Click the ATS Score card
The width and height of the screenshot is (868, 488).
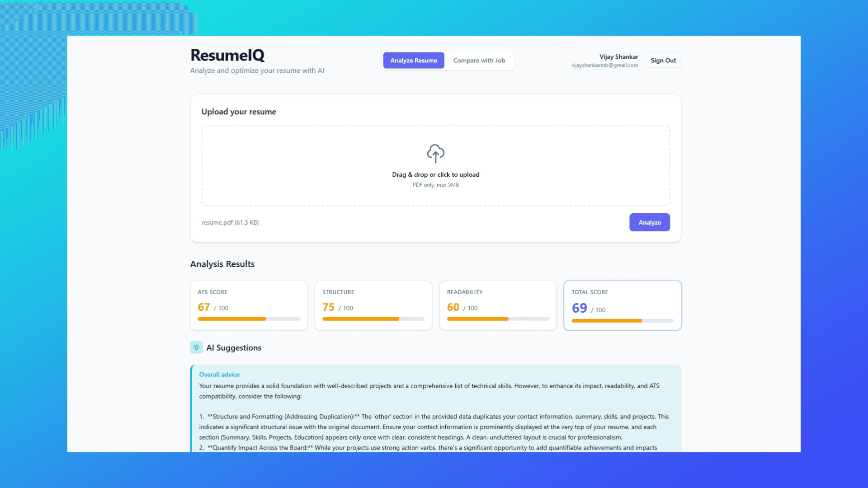coord(248,305)
